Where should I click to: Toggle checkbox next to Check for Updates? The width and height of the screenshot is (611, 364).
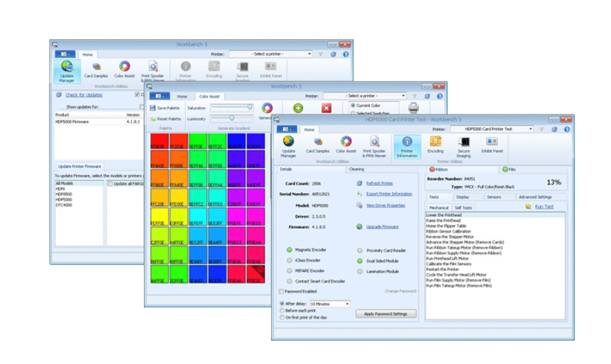137,94
